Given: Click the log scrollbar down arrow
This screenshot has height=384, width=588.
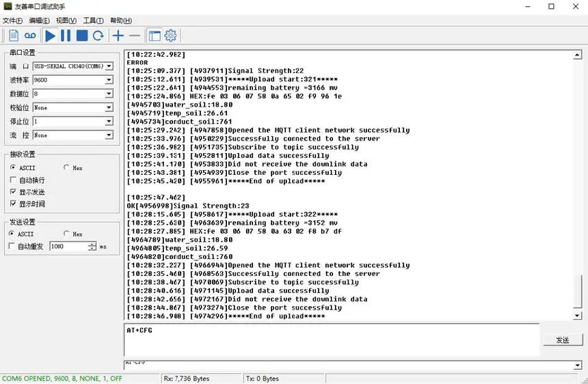Looking at the screenshot, I should [x=577, y=316].
